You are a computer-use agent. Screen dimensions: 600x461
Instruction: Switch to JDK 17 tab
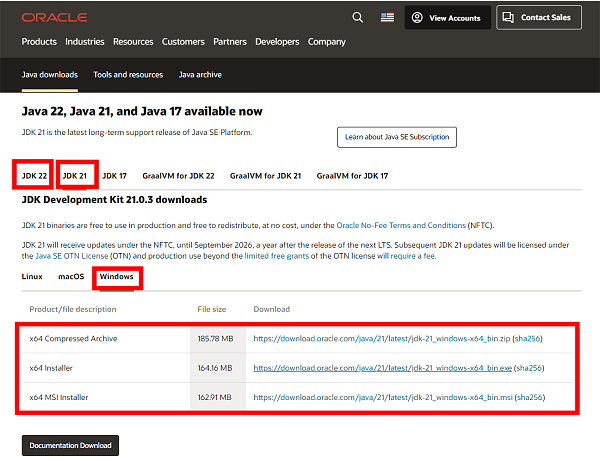tap(114, 176)
